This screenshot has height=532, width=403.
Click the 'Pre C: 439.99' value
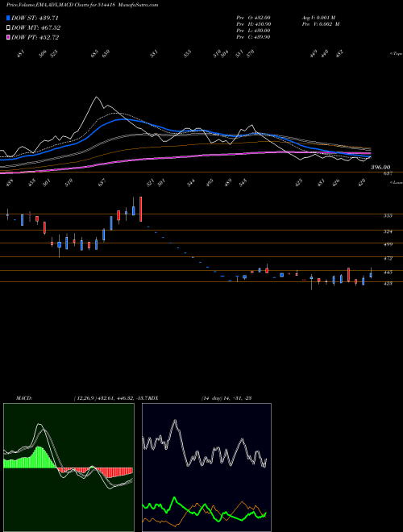click(253, 37)
